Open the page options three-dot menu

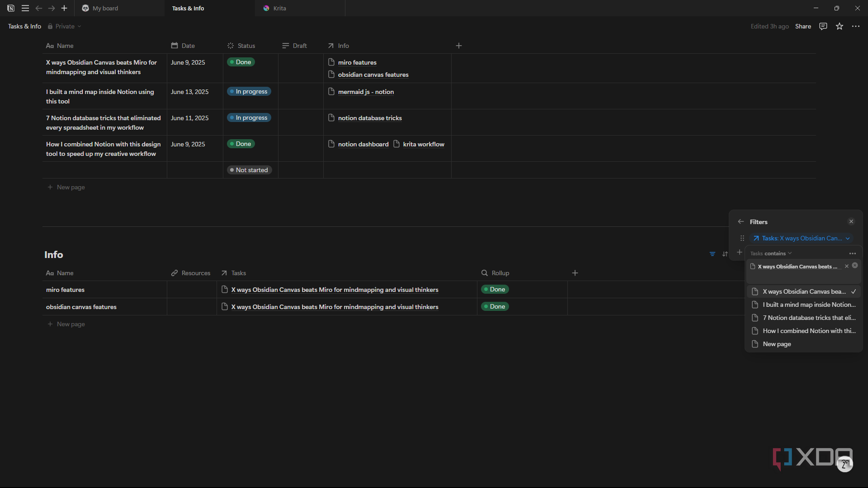(x=856, y=26)
